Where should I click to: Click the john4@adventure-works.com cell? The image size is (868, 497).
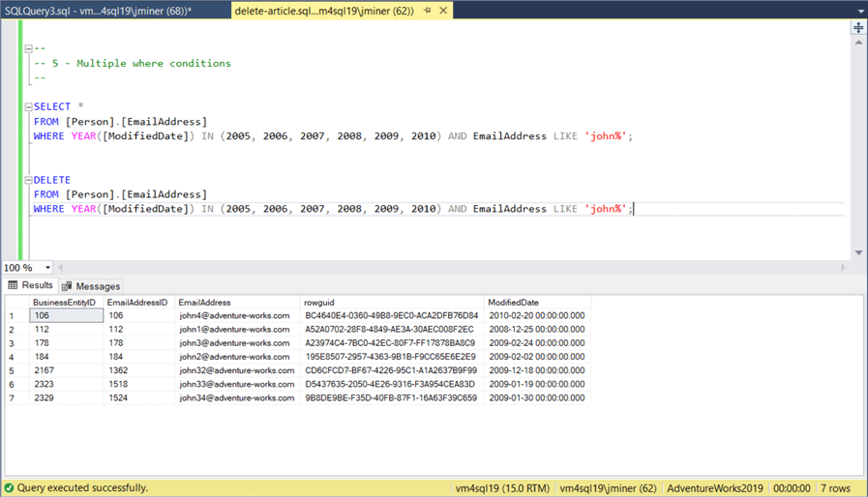(x=237, y=315)
